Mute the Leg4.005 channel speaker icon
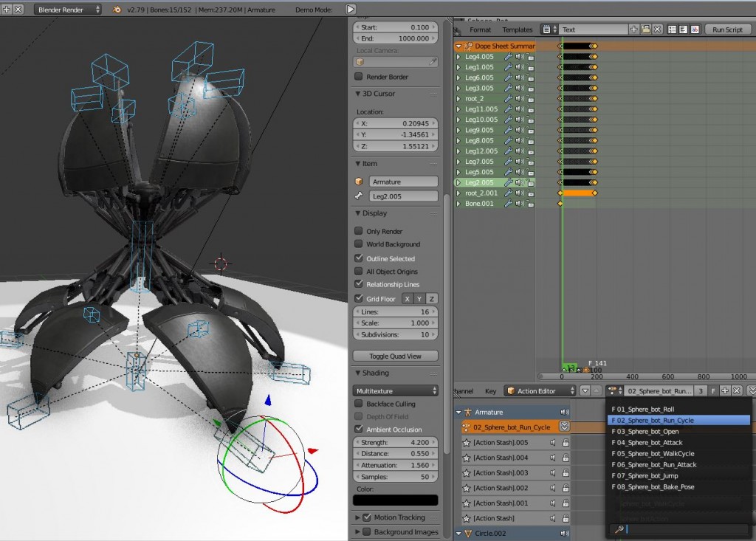 click(518, 57)
